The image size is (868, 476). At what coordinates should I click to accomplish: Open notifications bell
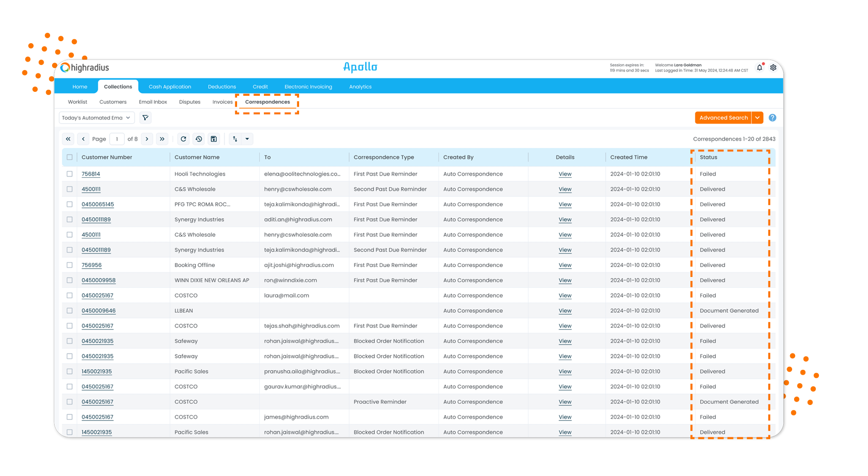click(759, 68)
